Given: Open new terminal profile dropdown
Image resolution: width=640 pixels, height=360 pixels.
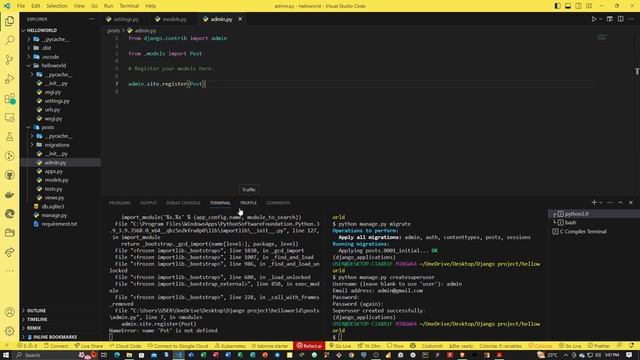Looking at the screenshot, I should (600, 202).
